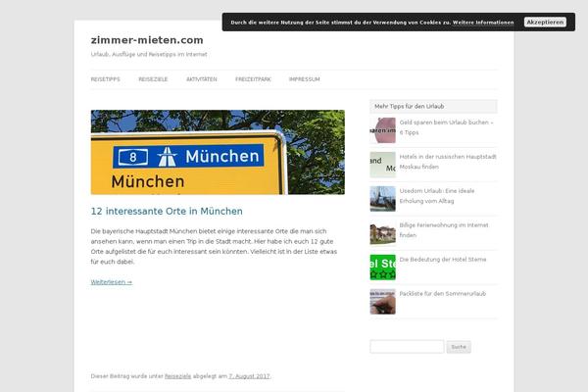
Task: Open the REISETIPPS menu item
Action: [106, 79]
